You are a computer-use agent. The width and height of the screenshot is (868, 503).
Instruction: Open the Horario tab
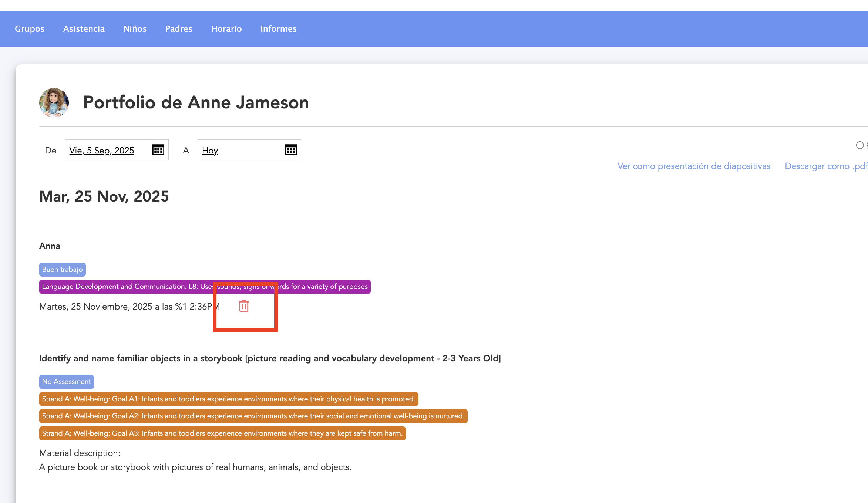pyautogui.click(x=226, y=29)
